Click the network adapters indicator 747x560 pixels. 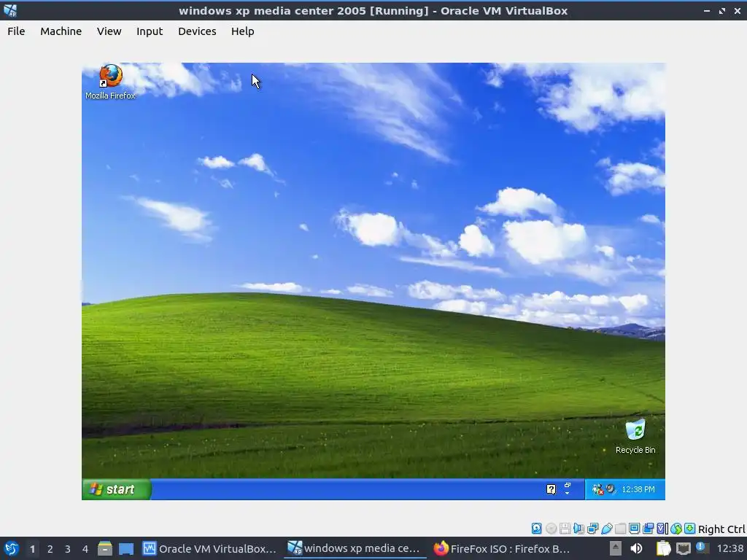coord(592,528)
